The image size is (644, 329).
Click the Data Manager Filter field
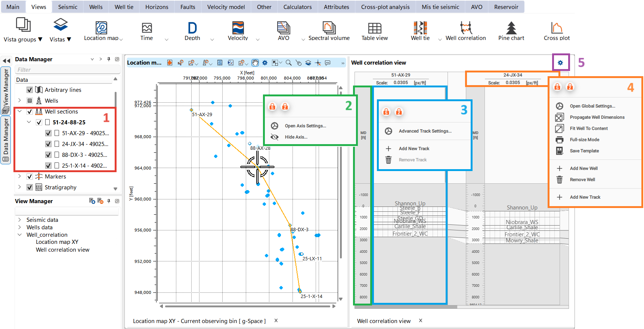pos(67,70)
